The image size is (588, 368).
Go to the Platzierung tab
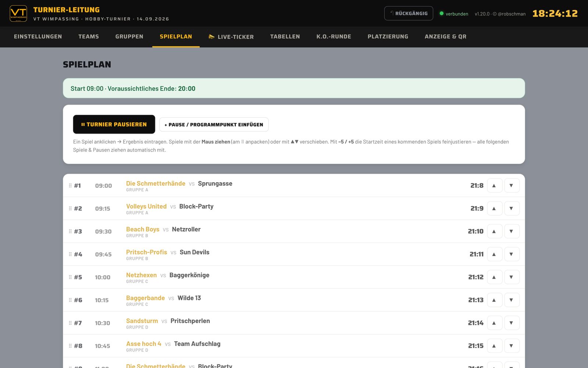click(x=388, y=36)
